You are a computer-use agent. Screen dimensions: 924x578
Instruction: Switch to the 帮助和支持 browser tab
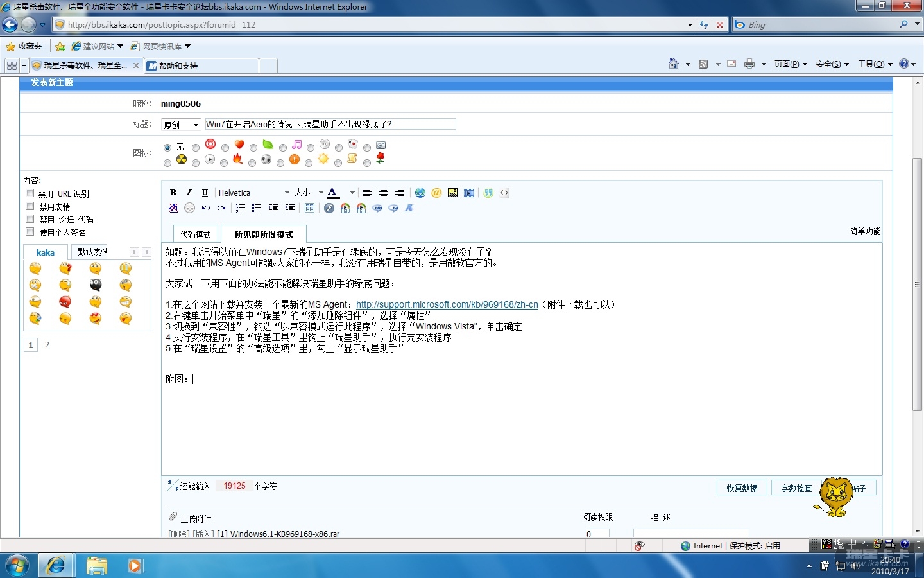(201, 66)
